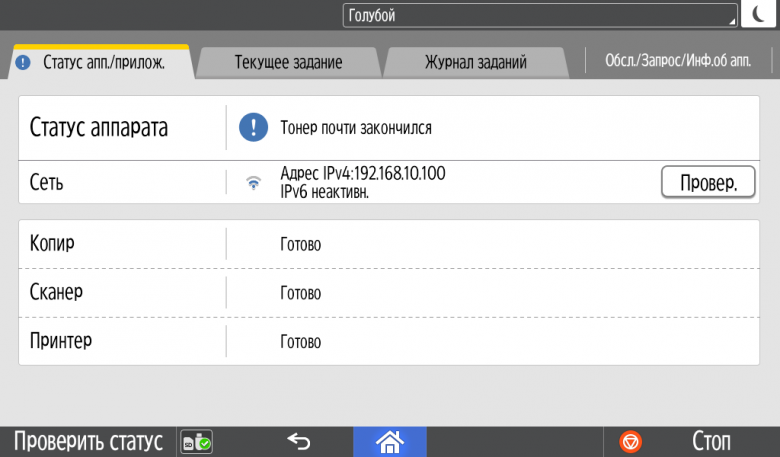Tap the alert icon on status tab
The width and height of the screenshot is (780, 457).
pyautogui.click(x=23, y=63)
